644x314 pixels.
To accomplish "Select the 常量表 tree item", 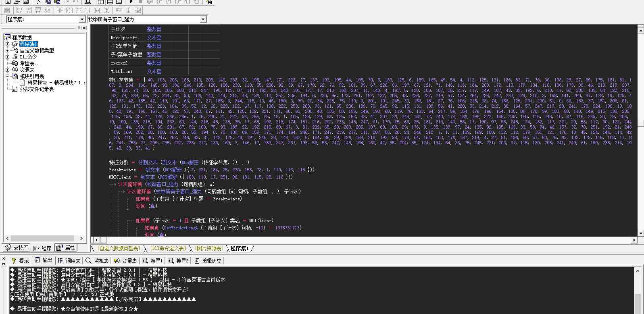I will (x=29, y=63).
